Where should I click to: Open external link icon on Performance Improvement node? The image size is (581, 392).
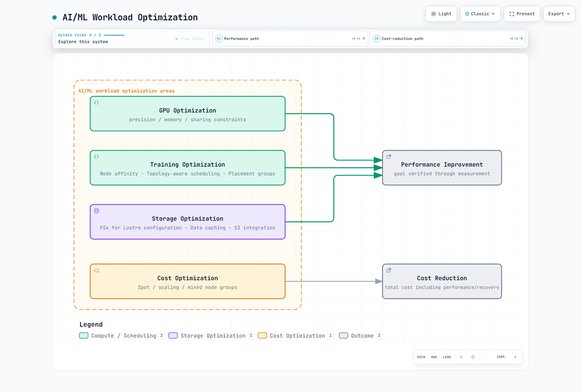(x=389, y=157)
